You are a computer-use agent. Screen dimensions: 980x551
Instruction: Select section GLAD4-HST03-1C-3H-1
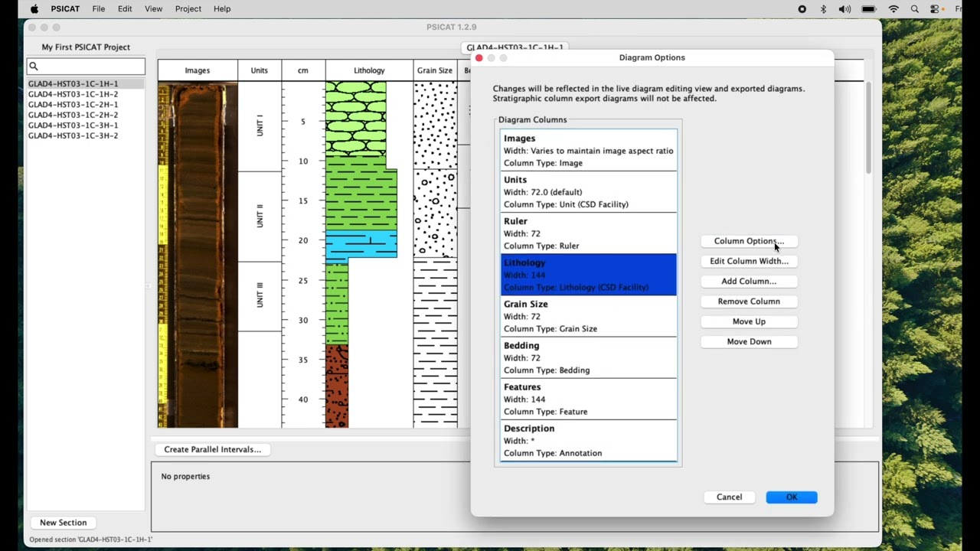tap(85, 125)
